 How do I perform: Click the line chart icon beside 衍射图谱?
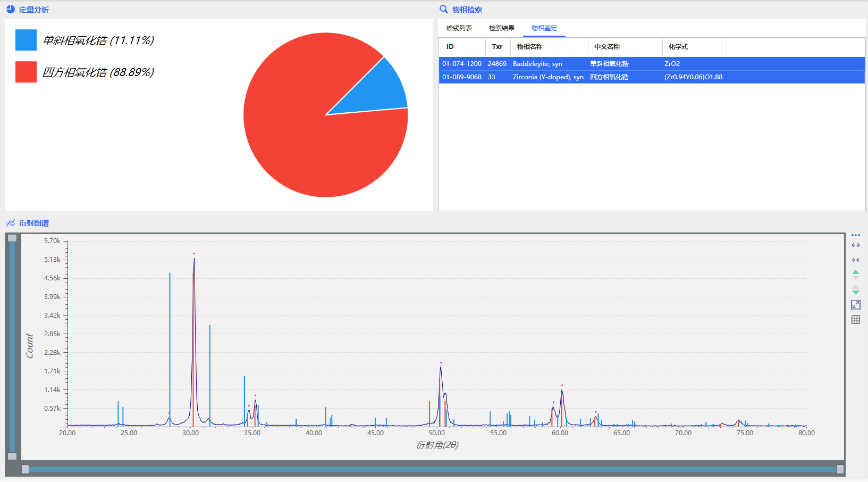(11, 223)
